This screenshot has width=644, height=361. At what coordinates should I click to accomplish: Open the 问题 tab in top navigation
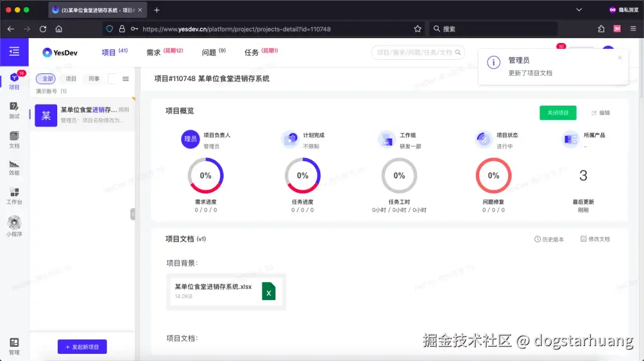coord(209,52)
